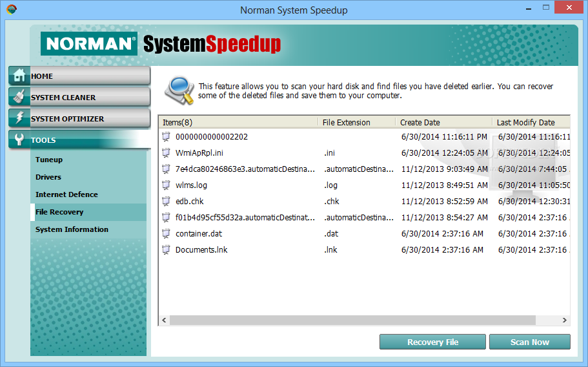Image resolution: width=588 pixels, height=367 pixels.
Task: Click the Recovery File button
Action: coord(432,342)
